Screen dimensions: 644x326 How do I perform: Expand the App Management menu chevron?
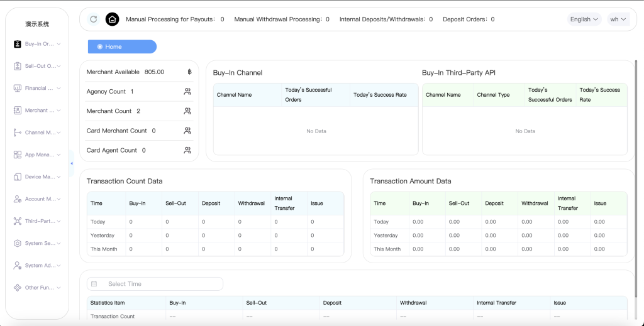coord(58,155)
